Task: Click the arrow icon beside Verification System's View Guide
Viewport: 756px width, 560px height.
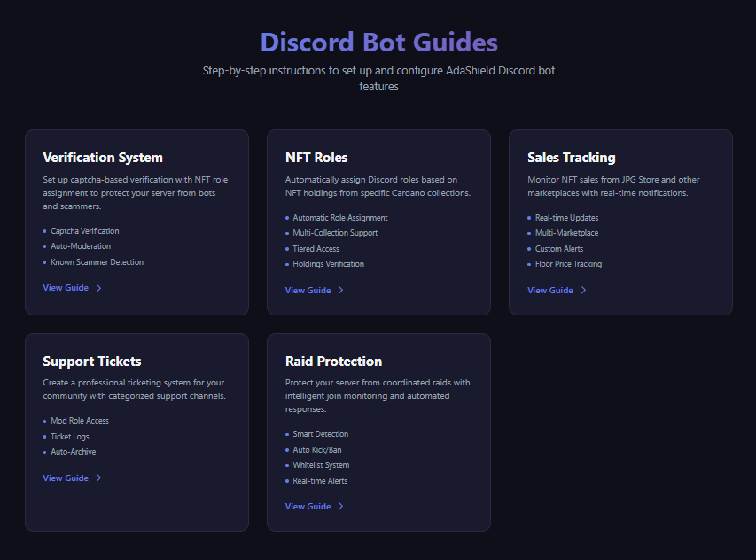Action: pos(97,287)
